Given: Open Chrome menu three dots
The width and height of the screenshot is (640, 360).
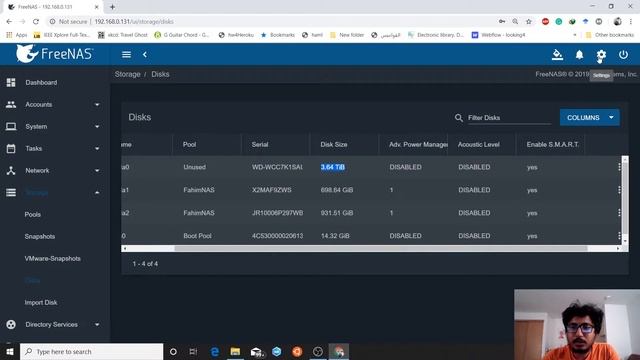Looking at the screenshot, I should [x=631, y=21].
